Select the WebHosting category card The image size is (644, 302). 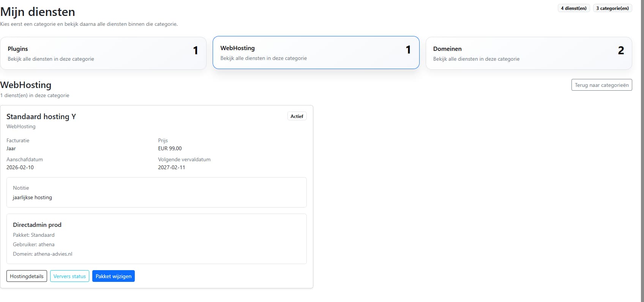(x=316, y=53)
